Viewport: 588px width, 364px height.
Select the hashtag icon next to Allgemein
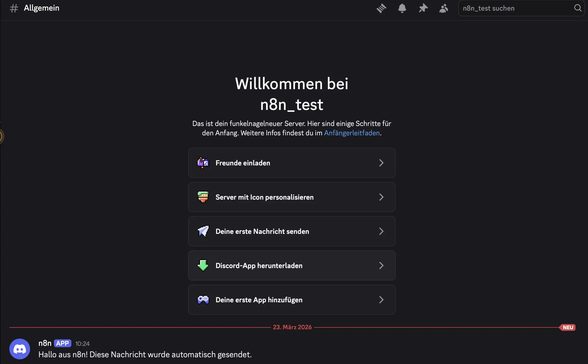point(14,8)
